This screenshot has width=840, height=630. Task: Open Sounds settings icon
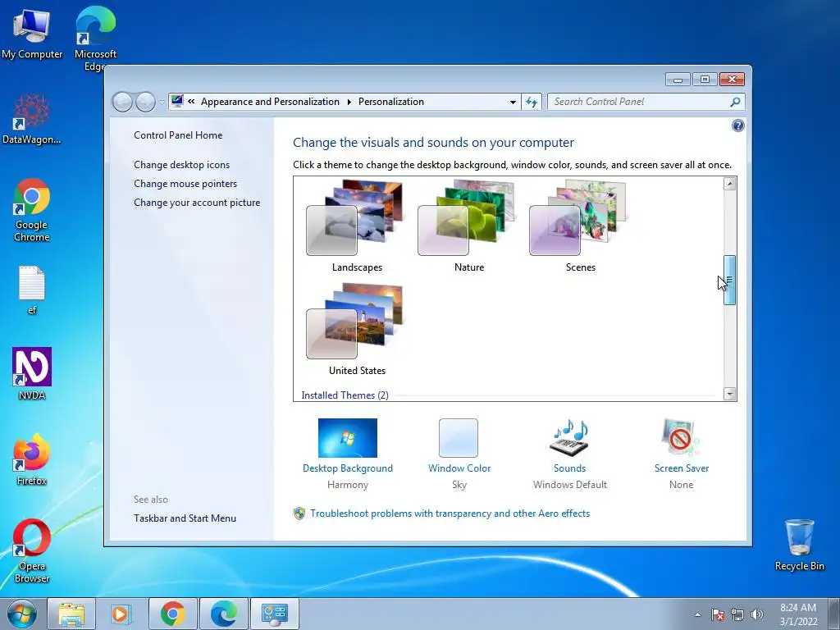[x=570, y=438]
